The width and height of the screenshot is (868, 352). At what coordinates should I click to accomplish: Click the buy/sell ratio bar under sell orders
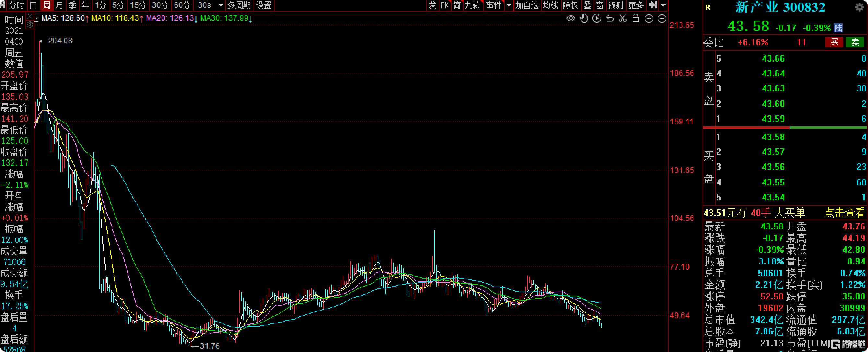coord(785,128)
